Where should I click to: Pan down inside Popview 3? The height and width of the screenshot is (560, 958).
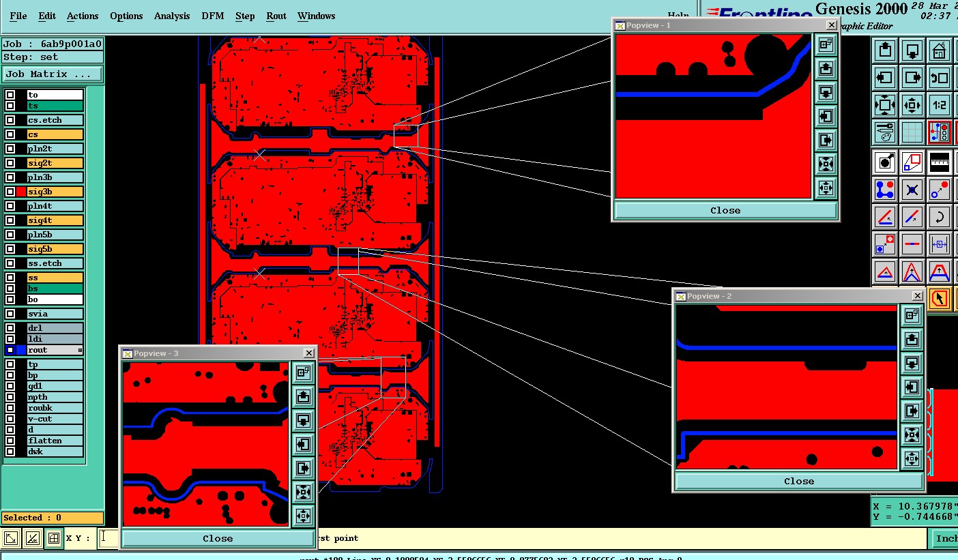pyautogui.click(x=303, y=421)
